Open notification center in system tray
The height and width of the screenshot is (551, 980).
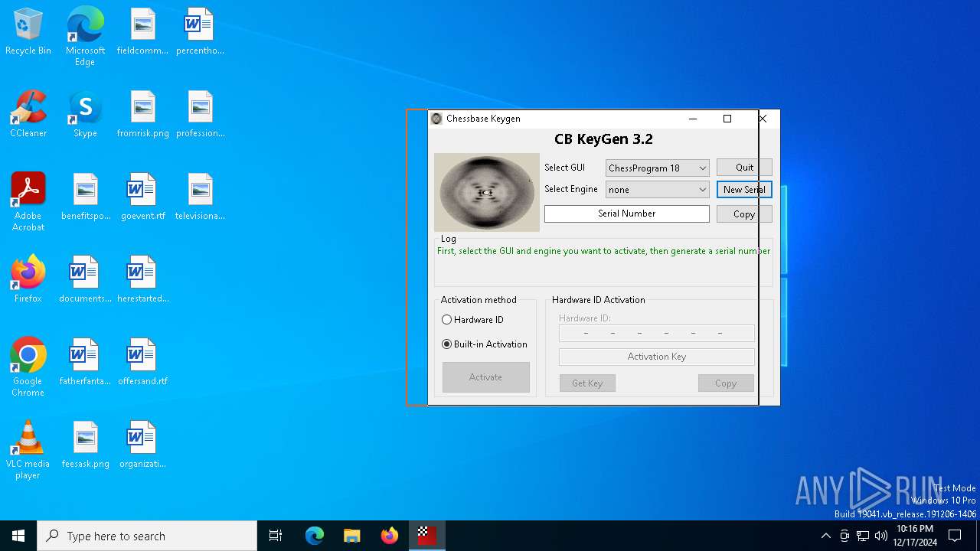point(955,536)
